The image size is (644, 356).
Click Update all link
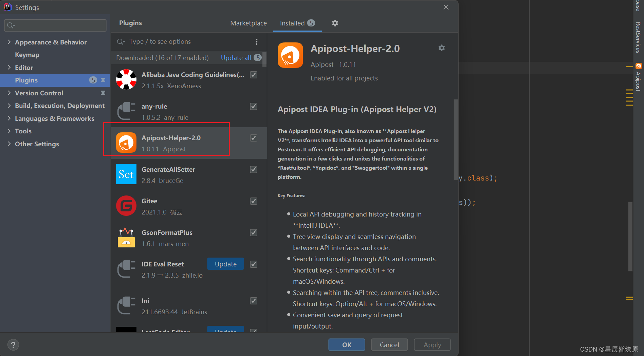coord(236,58)
